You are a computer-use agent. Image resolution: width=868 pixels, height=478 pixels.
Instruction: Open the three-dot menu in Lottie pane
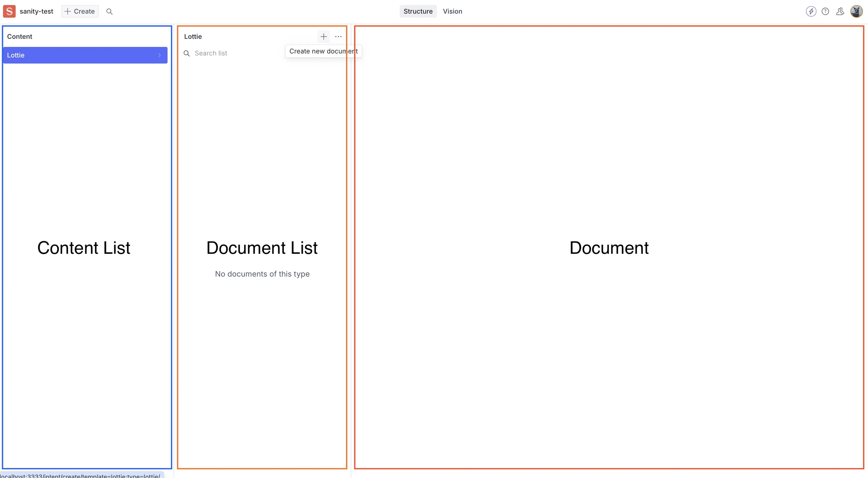338,36
